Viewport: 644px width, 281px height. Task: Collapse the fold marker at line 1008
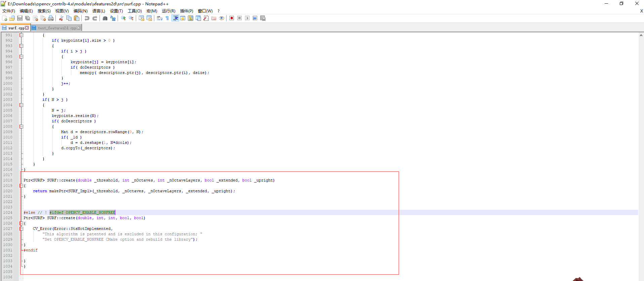point(21,126)
